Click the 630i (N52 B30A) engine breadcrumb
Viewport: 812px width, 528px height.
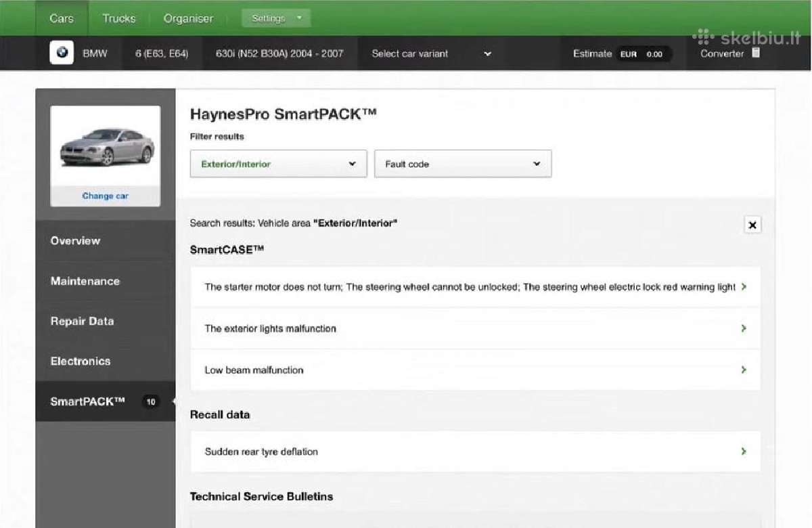coord(279,53)
